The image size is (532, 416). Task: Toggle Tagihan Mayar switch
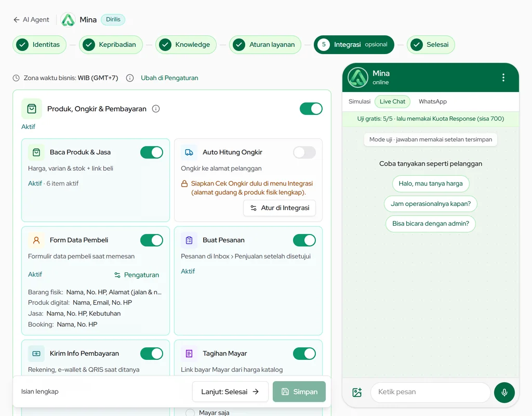click(304, 354)
